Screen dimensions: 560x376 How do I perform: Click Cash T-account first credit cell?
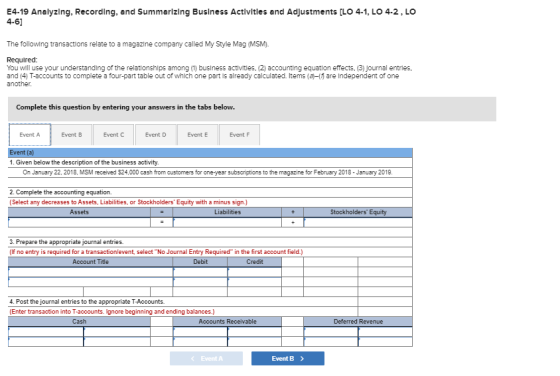117,332
